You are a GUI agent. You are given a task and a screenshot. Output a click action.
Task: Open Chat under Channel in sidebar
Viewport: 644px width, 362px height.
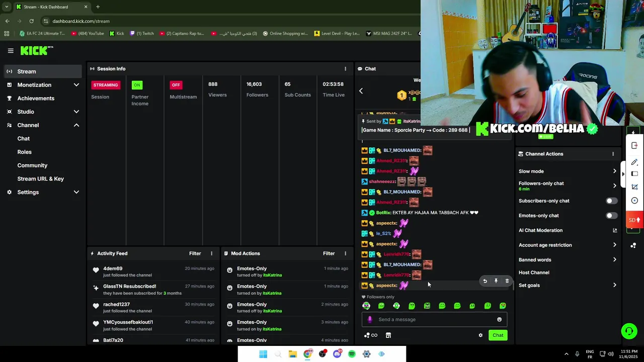coord(24,139)
